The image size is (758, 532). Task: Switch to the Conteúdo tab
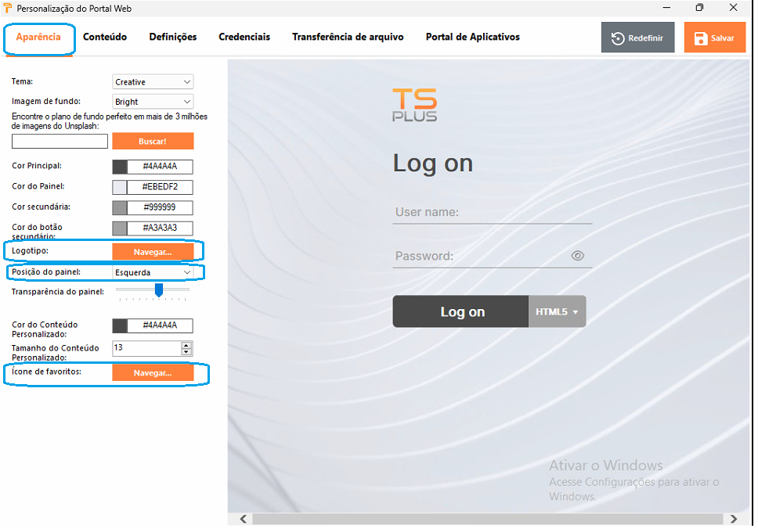click(105, 37)
